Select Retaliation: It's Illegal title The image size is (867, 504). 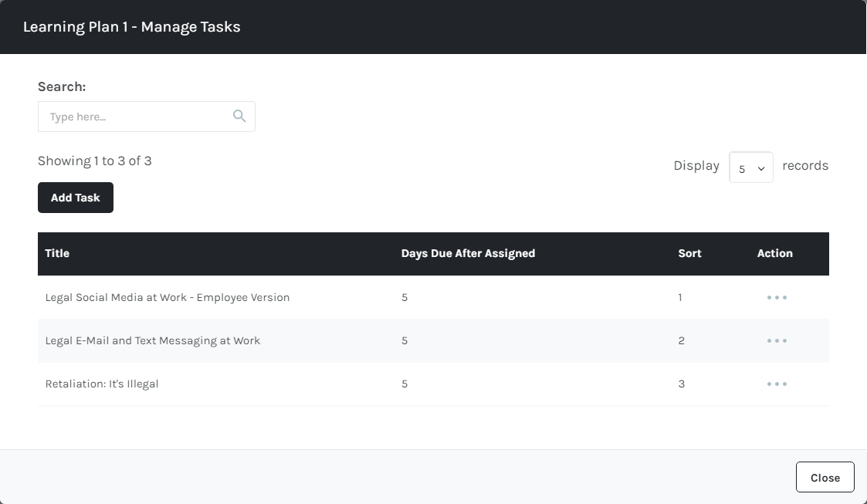click(x=102, y=384)
